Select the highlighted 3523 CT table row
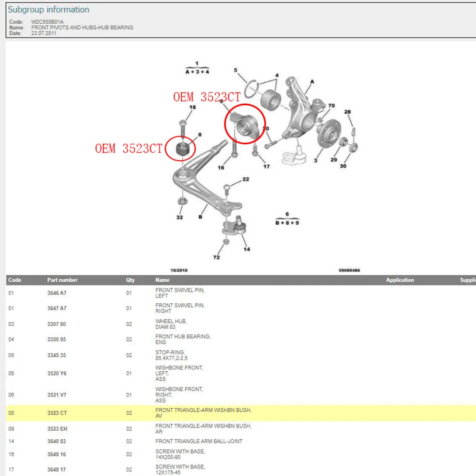Image resolution: width=476 pixels, height=476 pixels. [x=241, y=413]
